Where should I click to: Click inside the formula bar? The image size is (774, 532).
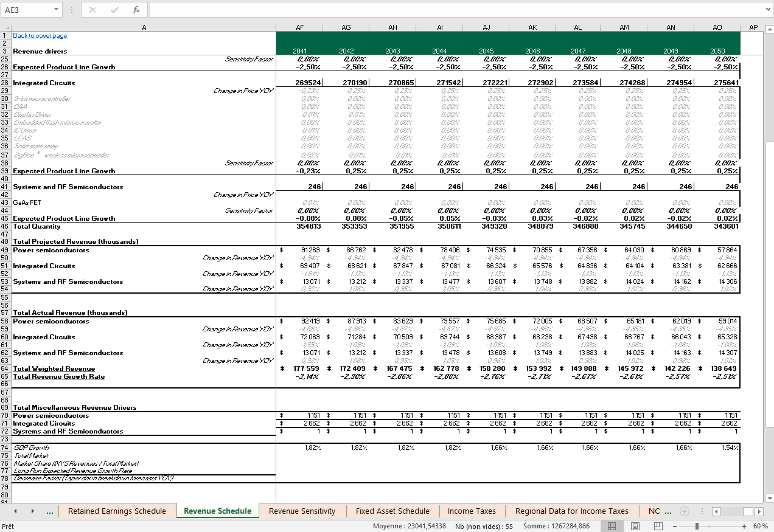tap(456, 10)
